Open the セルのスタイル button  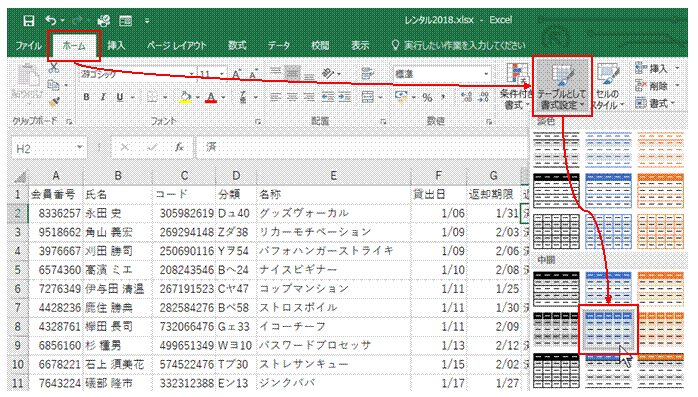[x=607, y=87]
